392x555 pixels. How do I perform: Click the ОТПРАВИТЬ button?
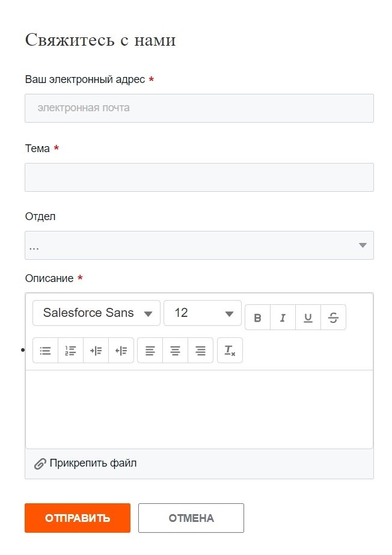pos(78,518)
